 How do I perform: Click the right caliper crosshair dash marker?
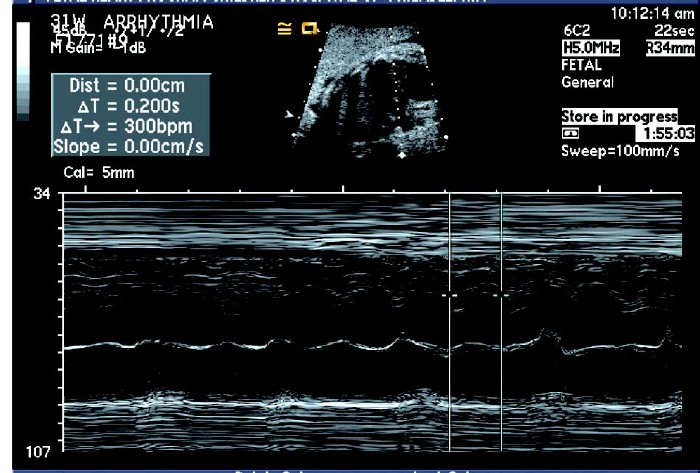(501, 295)
